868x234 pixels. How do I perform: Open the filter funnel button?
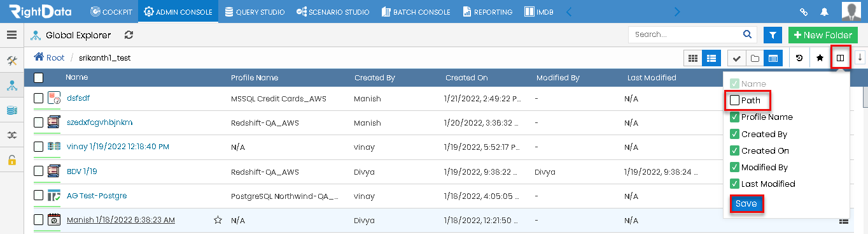click(773, 35)
